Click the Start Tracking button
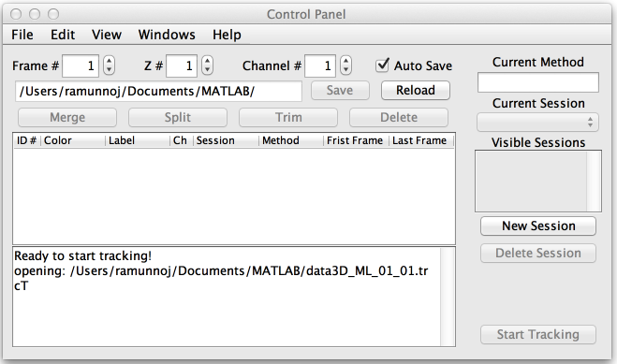 point(538,334)
